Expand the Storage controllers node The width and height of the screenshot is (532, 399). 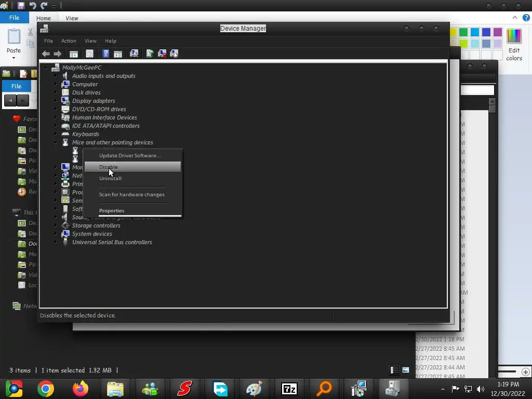56,225
